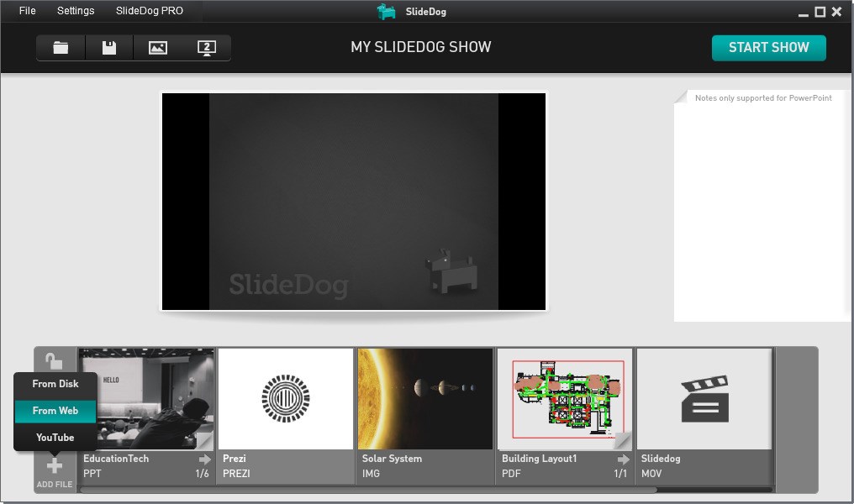Choose From Disk in the add file popup
Image resolution: width=854 pixels, height=504 pixels.
[x=55, y=384]
